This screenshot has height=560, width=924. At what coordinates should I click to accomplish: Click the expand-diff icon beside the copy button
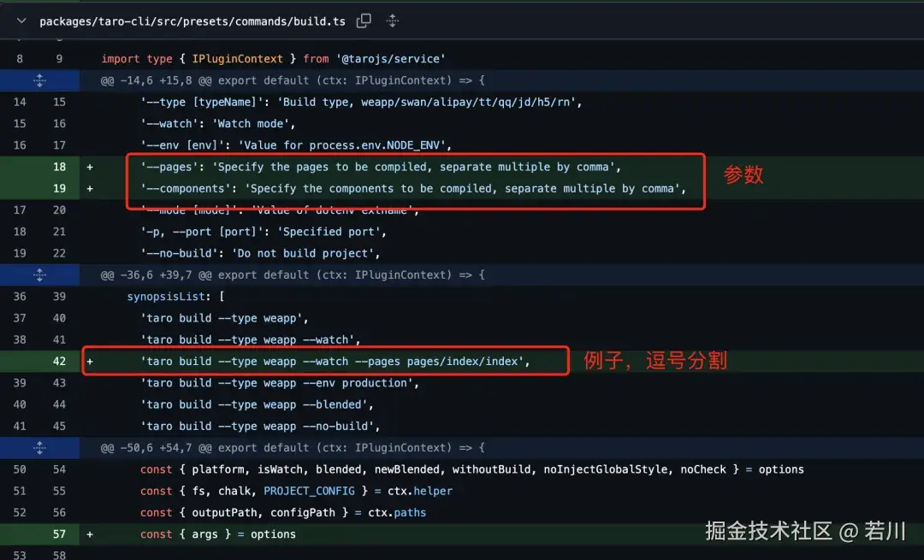coord(392,21)
